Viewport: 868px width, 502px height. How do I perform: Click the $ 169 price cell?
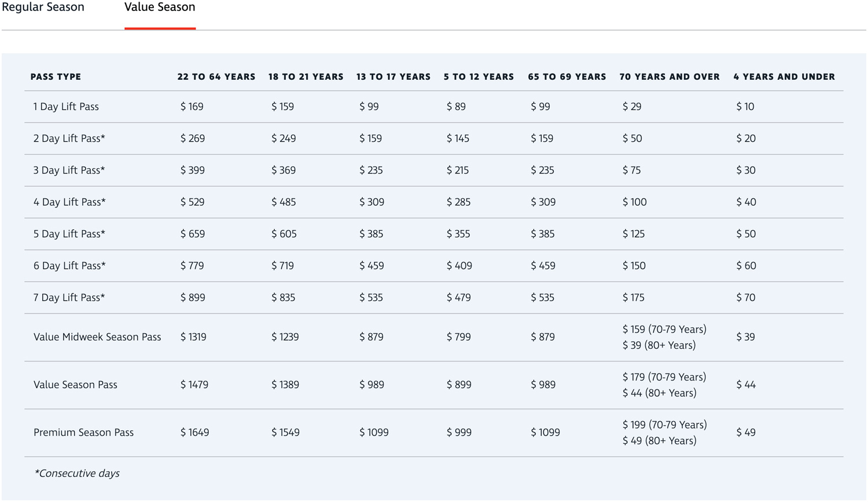(x=192, y=107)
